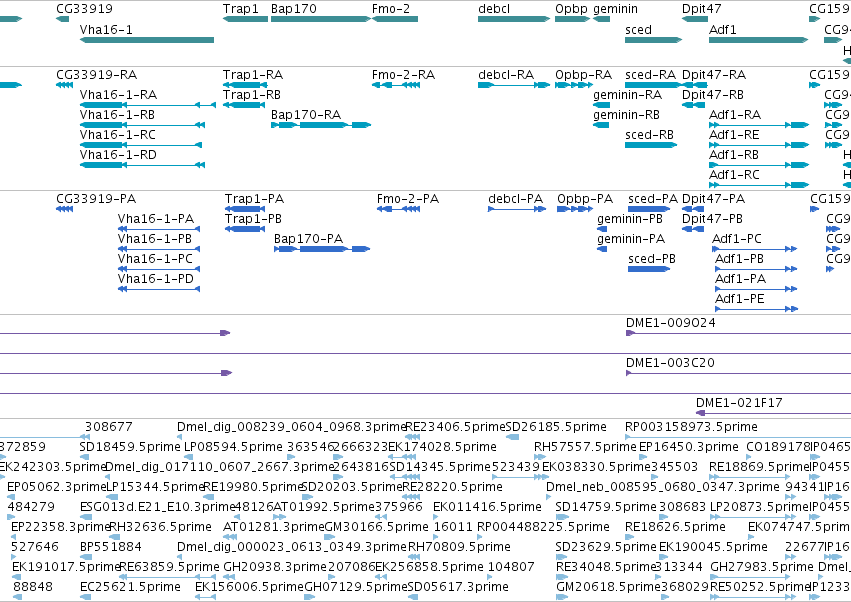Viewport: 851px width, 602px height.
Task: Select EST label EC25621.5prime
Action: tap(130, 587)
